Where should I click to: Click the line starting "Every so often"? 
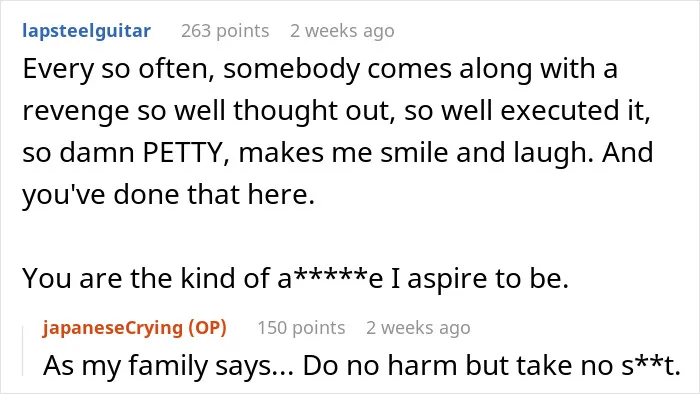tap(320, 70)
